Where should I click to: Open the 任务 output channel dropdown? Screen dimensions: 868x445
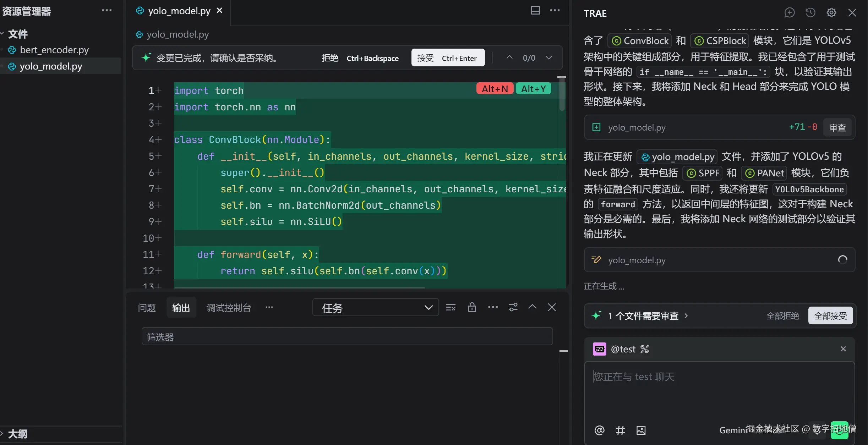coord(375,308)
